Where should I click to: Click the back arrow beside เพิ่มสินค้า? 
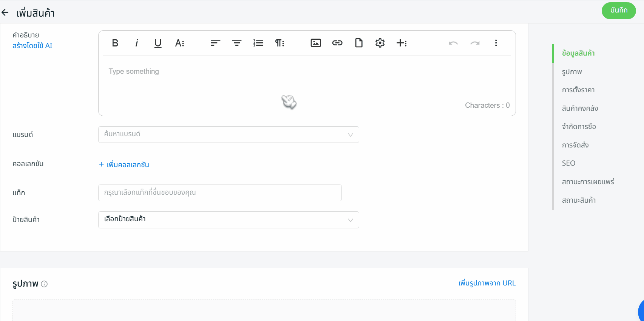(x=5, y=13)
